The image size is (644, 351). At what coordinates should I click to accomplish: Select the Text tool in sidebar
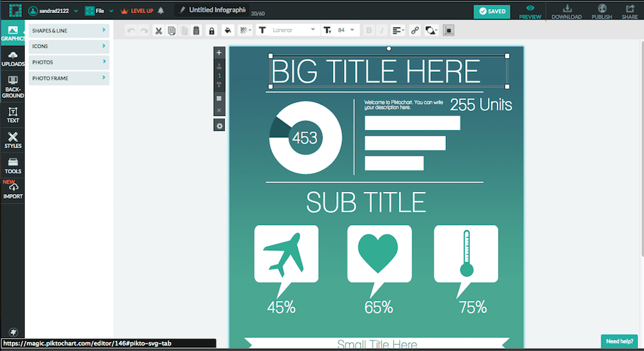[12, 114]
